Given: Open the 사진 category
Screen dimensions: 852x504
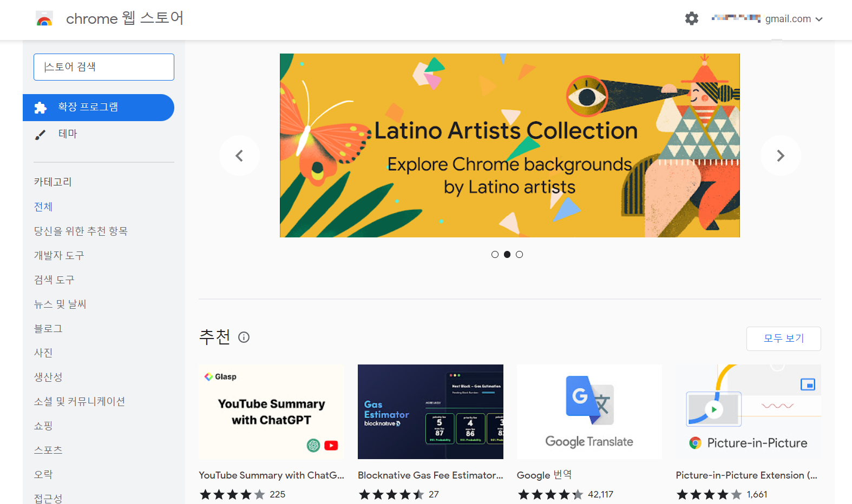Looking at the screenshot, I should click(43, 353).
